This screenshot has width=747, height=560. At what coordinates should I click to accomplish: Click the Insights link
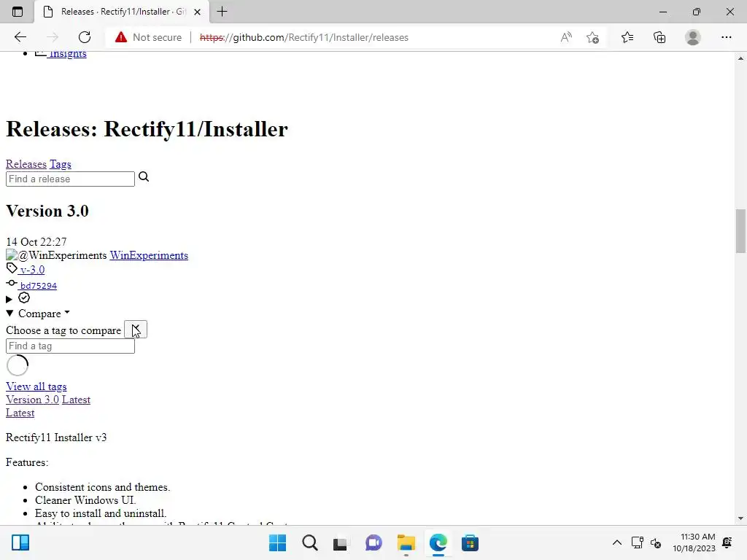tap(68, 54)
